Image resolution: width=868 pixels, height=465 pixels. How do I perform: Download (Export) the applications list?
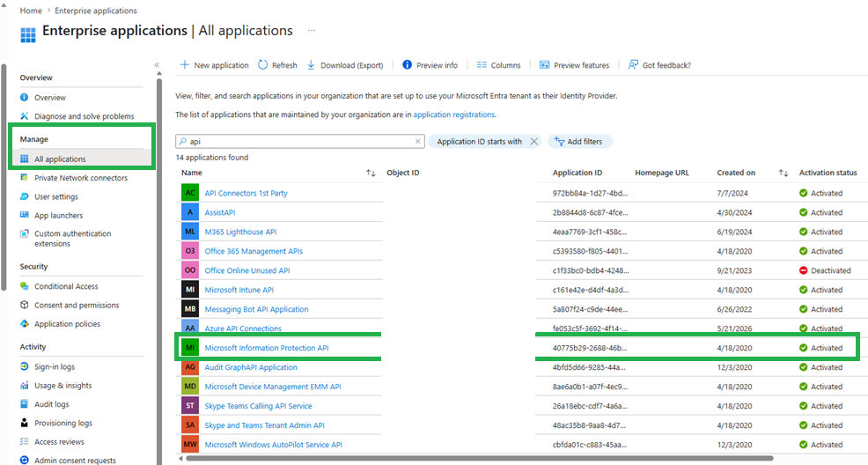[x=345, y=65]
